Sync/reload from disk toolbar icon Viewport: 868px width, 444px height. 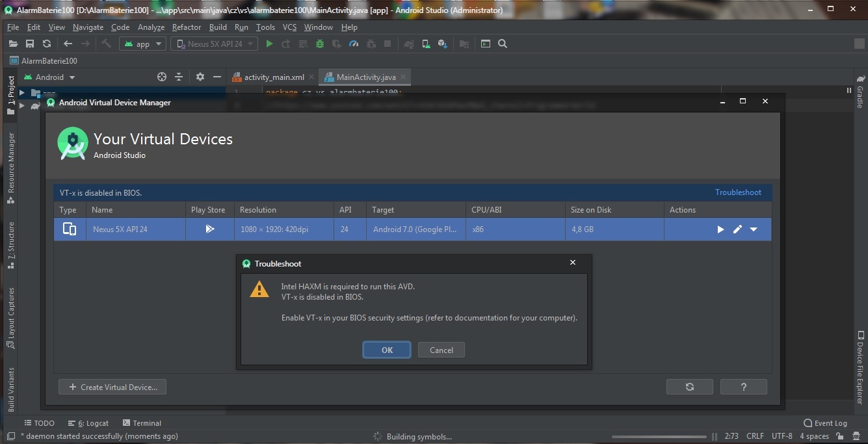click(x=47, y=44)
